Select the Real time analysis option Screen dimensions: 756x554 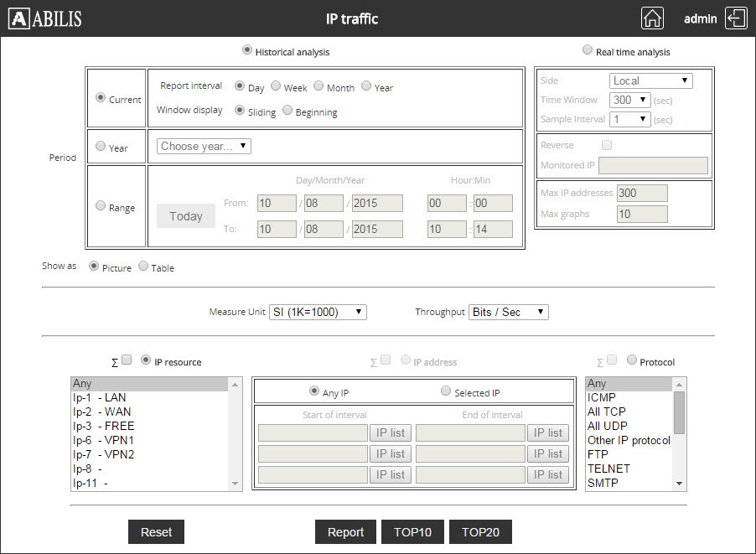tap(588, 50)
